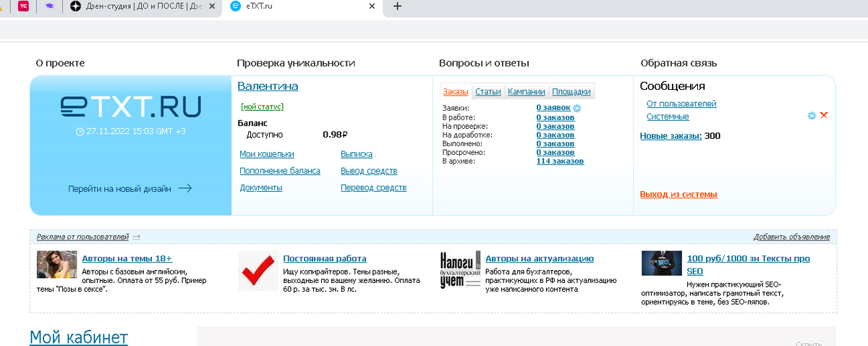
Task: Open Вопросы и ответы menu
Action: (x=484, y=64)
